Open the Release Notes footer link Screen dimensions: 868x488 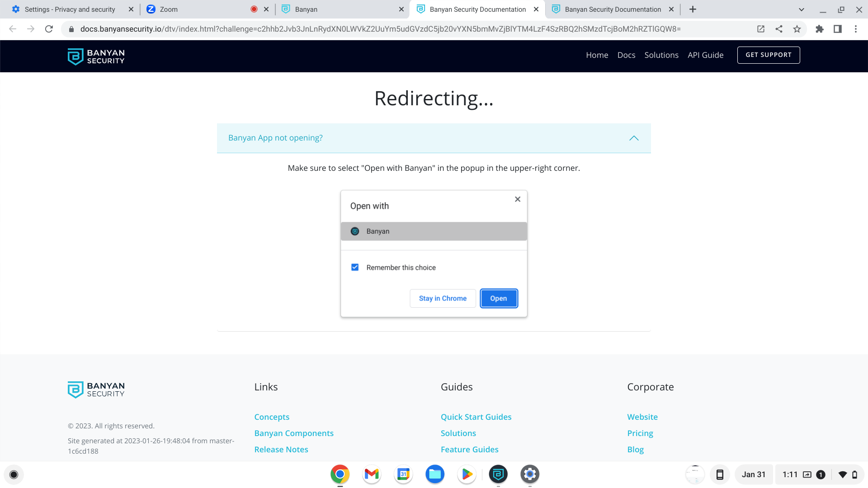(281, 449)
